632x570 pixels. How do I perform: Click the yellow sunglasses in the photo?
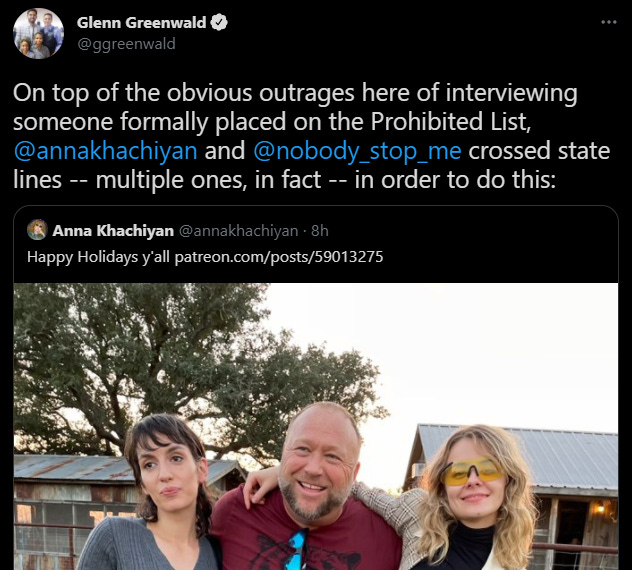coord(470,472)
